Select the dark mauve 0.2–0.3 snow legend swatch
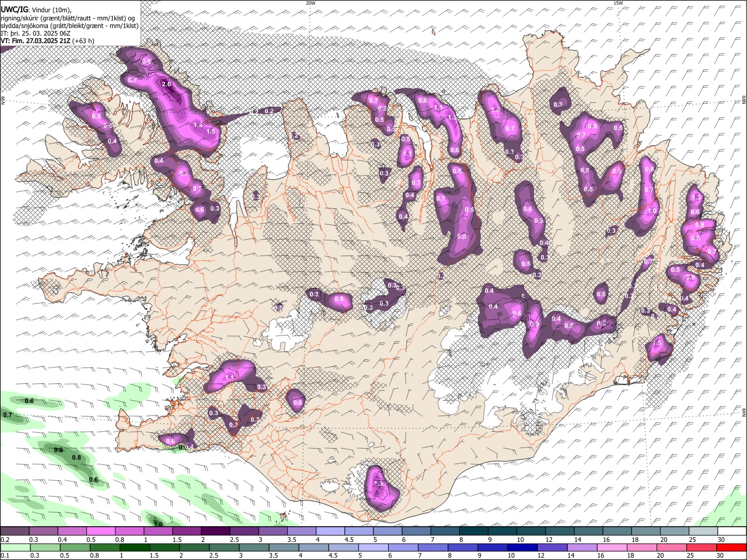 click(x=15, y=531)
